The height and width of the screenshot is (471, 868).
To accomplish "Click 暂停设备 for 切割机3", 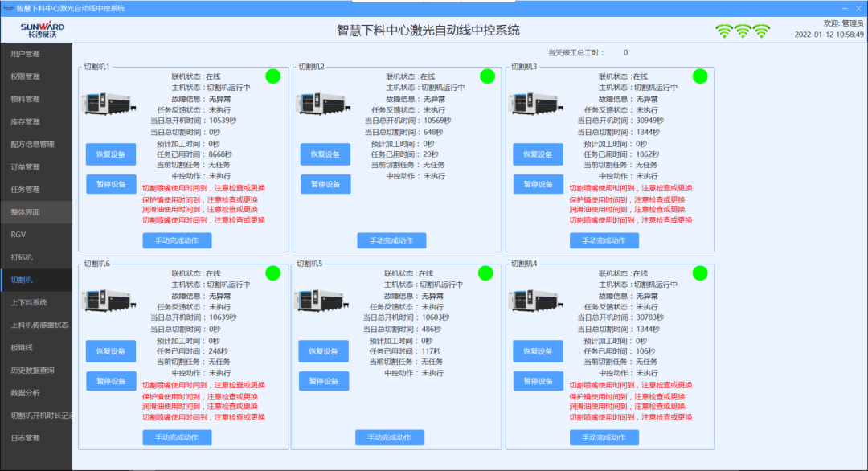I will (538, 184).
